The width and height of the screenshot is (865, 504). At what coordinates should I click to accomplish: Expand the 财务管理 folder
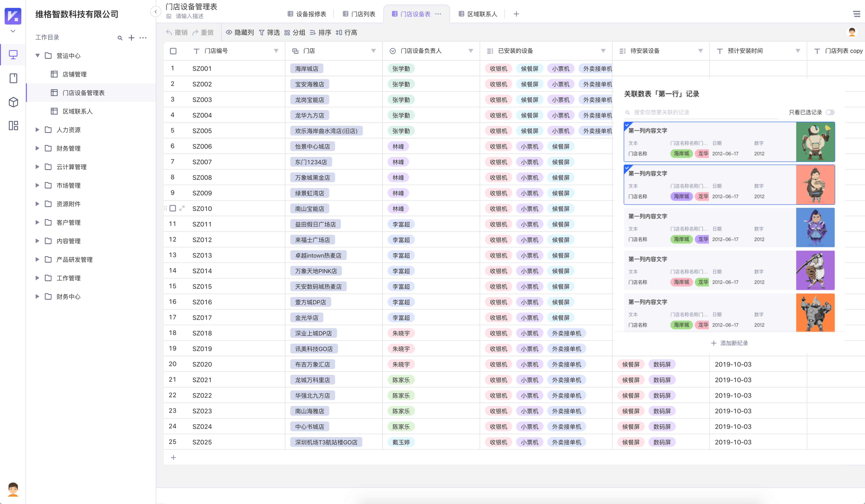[37, 148]
